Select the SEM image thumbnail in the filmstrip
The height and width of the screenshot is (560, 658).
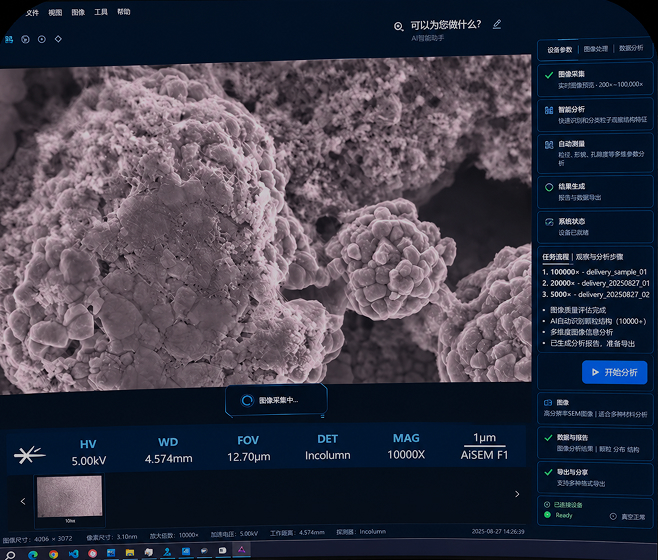(70, 499)
